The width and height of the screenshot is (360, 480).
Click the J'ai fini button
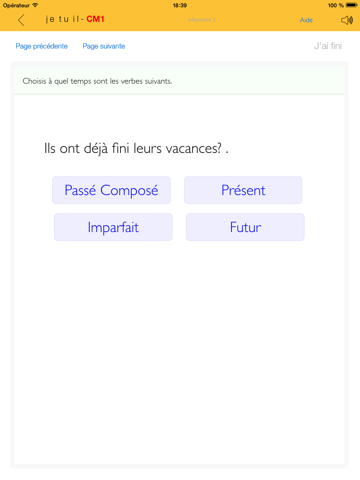(328, 46)
